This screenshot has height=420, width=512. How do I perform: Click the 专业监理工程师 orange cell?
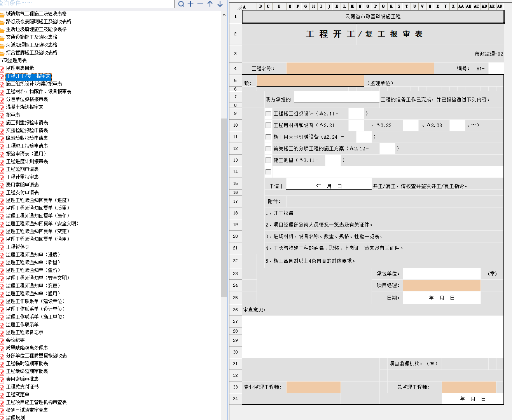(313, 387)
